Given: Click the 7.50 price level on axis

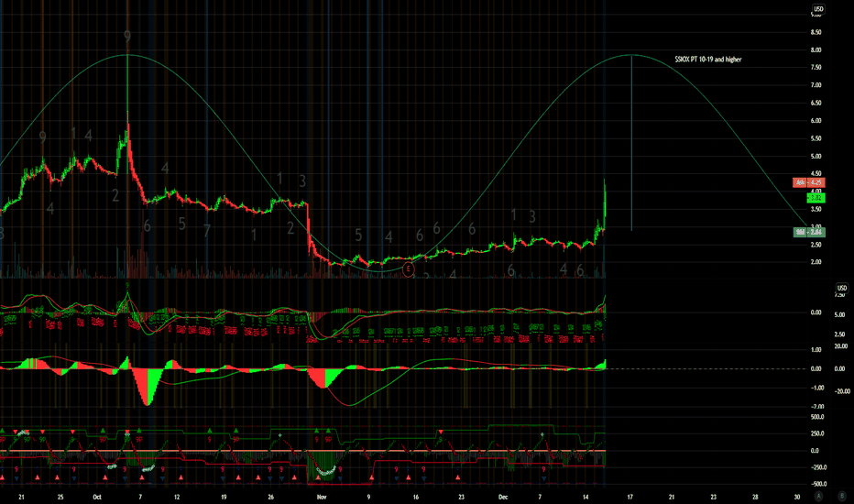Looking at the screenshot, I should pos(816,68).
